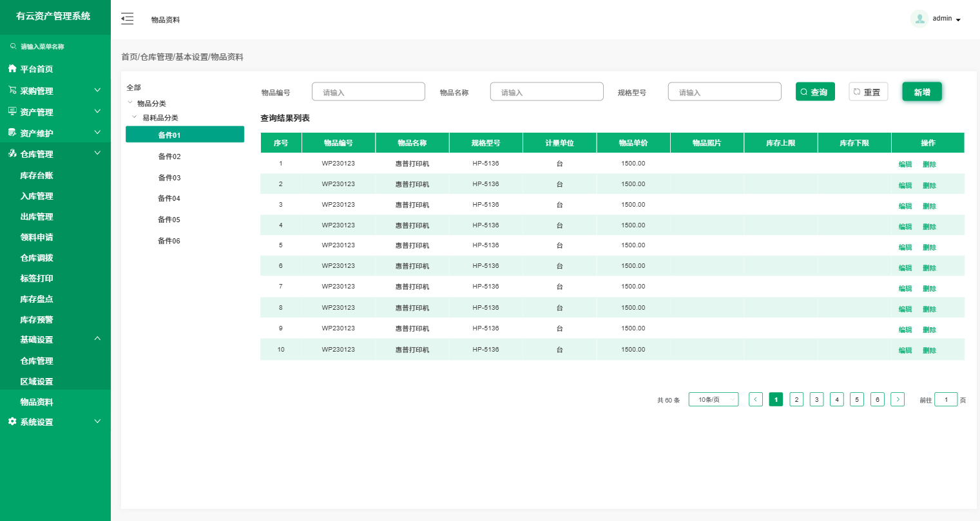Screen dimensions: 980x521
Task: Click the admin user avatar icon
Action: click(919, 19)
